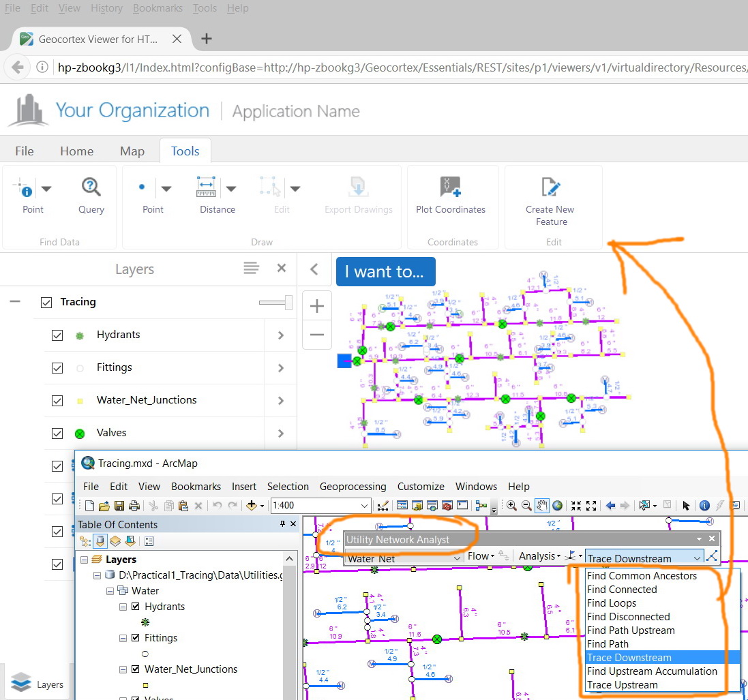Click the I want to... button
This screenshot has height=700, width=748.
pyautogui.click(x=385, y=272)
